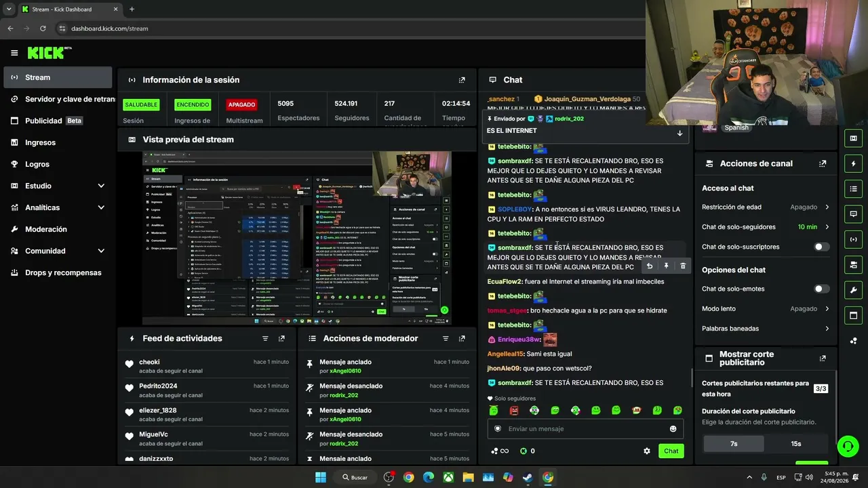Click the Kicks balance counter below chat

(x=527, y=451)
